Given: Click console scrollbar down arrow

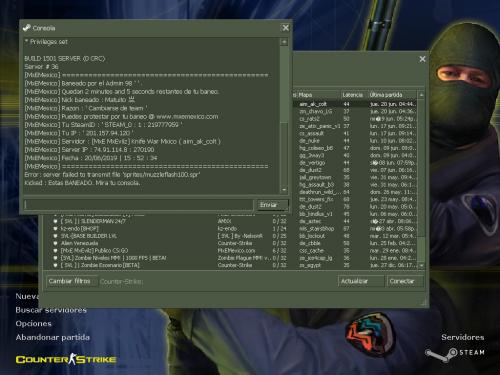Looking at the screenshot, I should [x=284, y=190].
